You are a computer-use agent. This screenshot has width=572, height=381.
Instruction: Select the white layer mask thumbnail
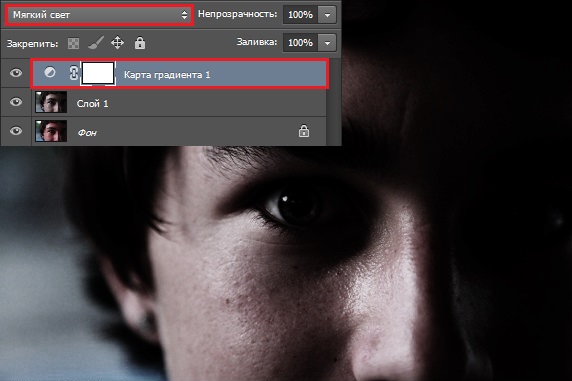(98, 73)
